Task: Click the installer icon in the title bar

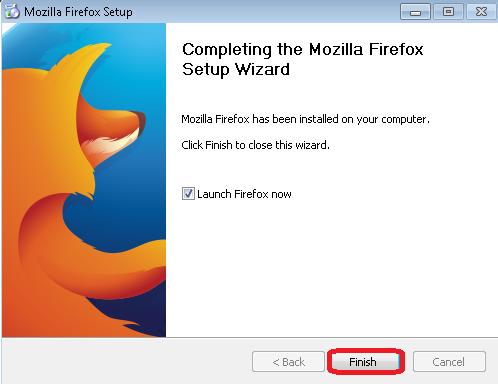Action: coord(12,11)
